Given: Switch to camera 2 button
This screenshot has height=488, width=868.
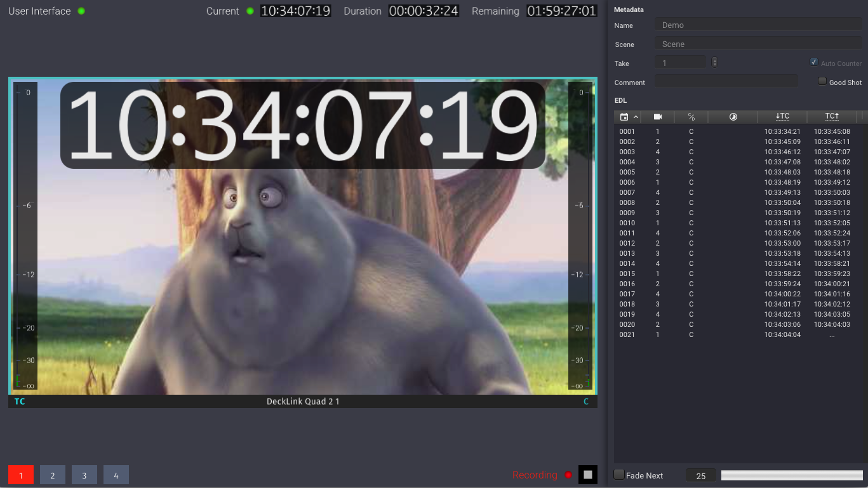Looking at the screenshot, I should pos(53,475).
